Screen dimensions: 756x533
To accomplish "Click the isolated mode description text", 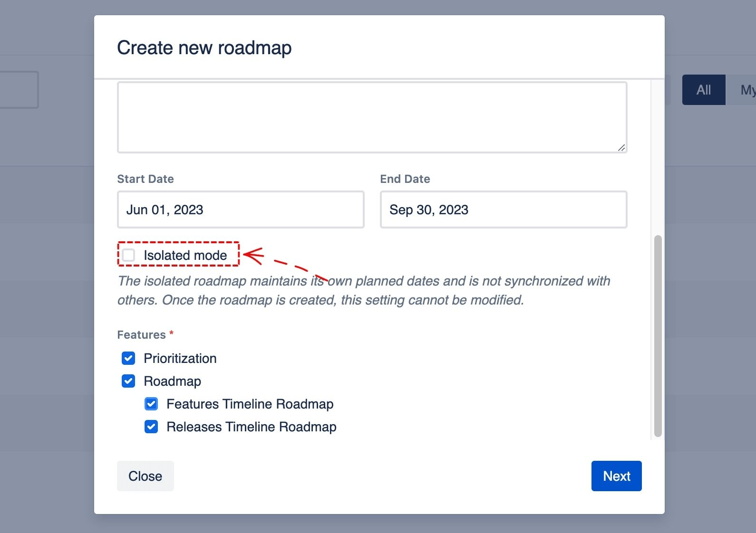I will [364, 290].
